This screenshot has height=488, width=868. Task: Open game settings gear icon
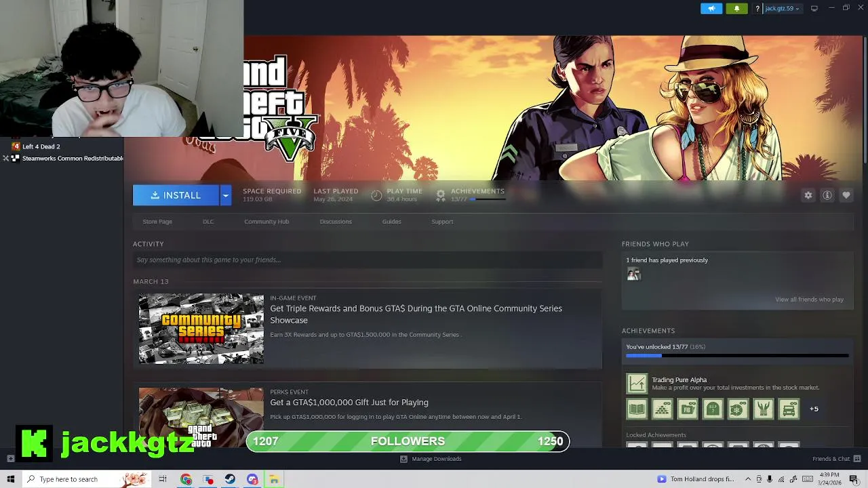pos(808,195)
